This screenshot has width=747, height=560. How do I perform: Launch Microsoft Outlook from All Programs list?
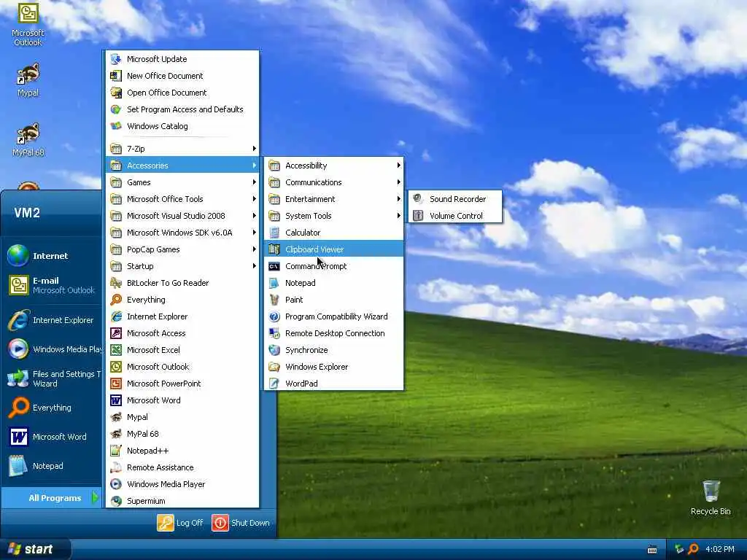click(x=183, y=367)
